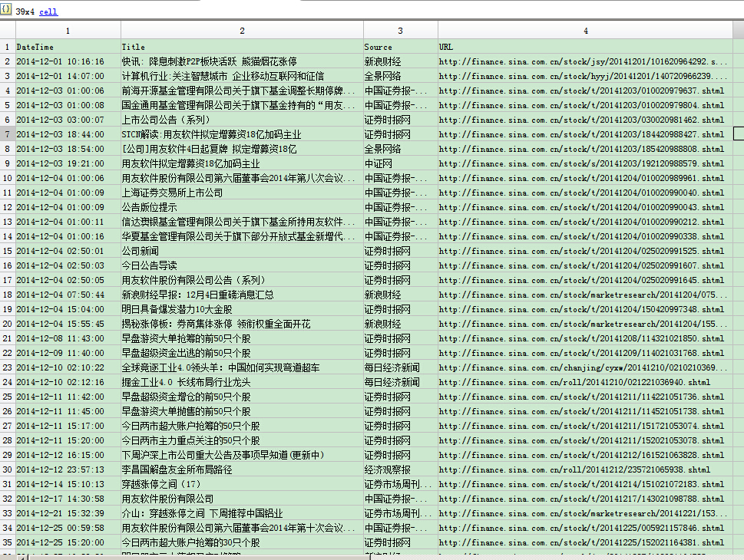Select column header 2
The image size is (744, 560).
pos(242,31)
